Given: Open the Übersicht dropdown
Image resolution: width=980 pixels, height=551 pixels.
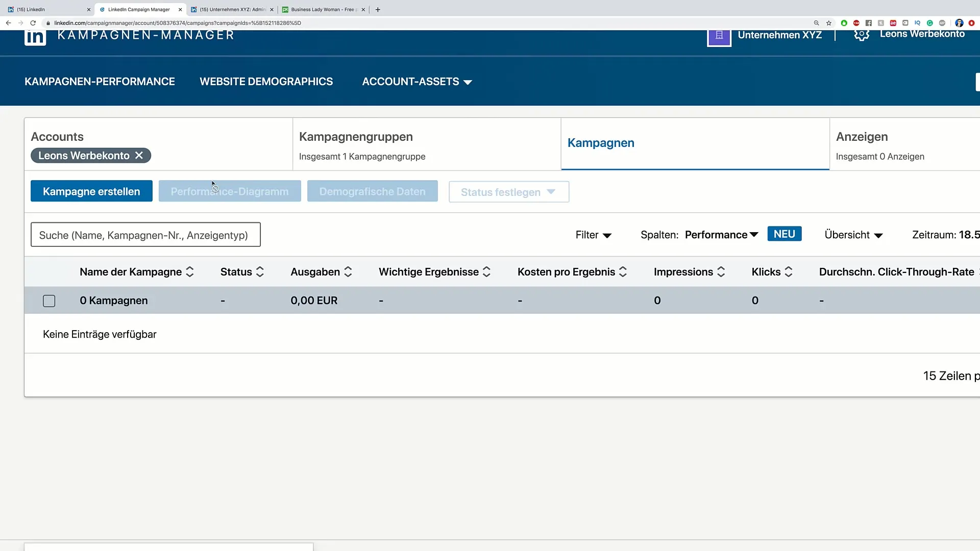Looking at the screenshot, I should [x=853, y=235].
